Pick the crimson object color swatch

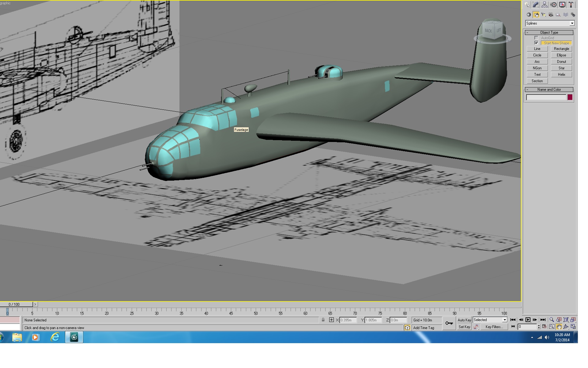click(x=570, y=97)
